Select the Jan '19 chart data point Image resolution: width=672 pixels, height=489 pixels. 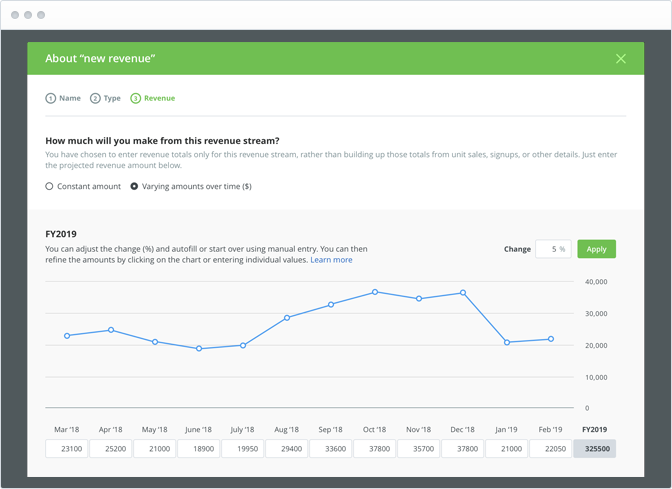point(507,342)
